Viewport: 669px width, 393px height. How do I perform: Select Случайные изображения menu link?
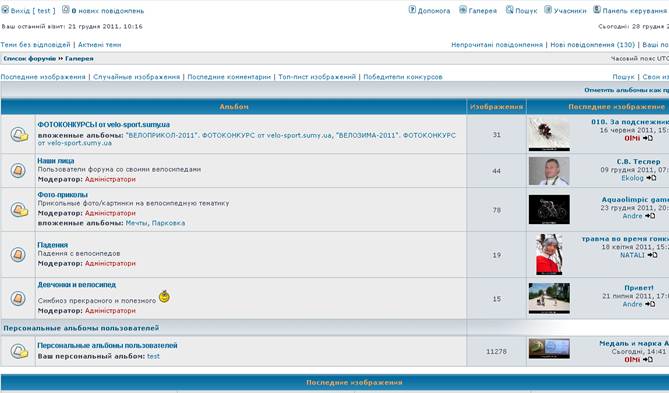pyautogui.click(x=137, y=77)
